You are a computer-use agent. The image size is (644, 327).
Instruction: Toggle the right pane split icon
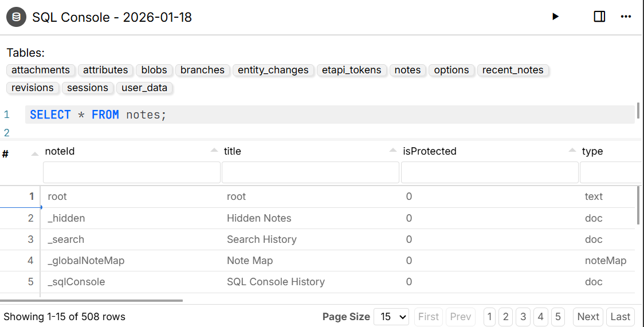point(599,17)
